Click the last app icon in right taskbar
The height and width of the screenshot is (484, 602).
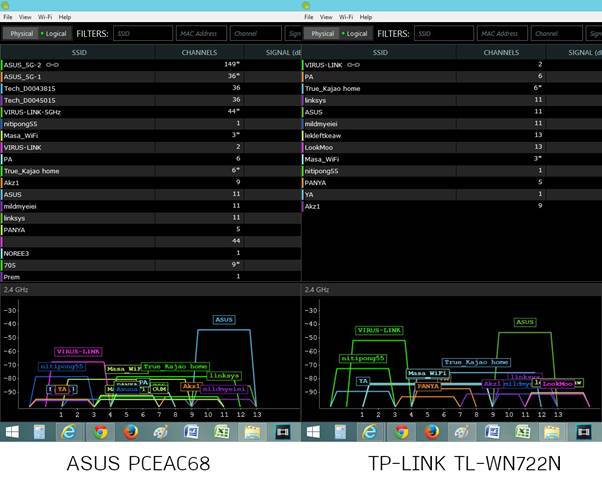(x=584, y=432)
